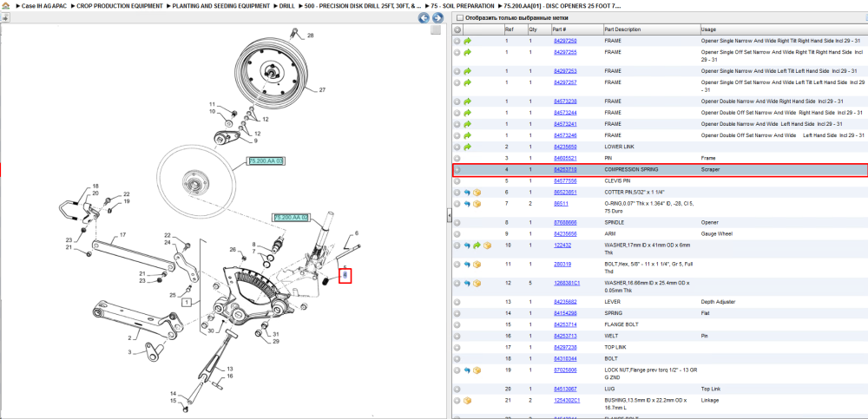Image resolution: width=868 pixels, height=419 pixels.
Task: Click the add-all plus icon in the table header
Action: click(457, 29)
